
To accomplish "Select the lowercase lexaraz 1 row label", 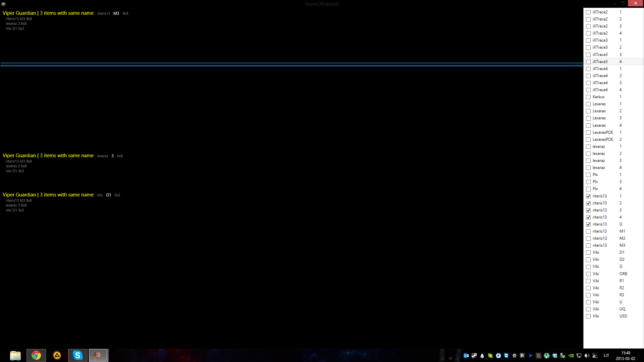I will 599,146.
